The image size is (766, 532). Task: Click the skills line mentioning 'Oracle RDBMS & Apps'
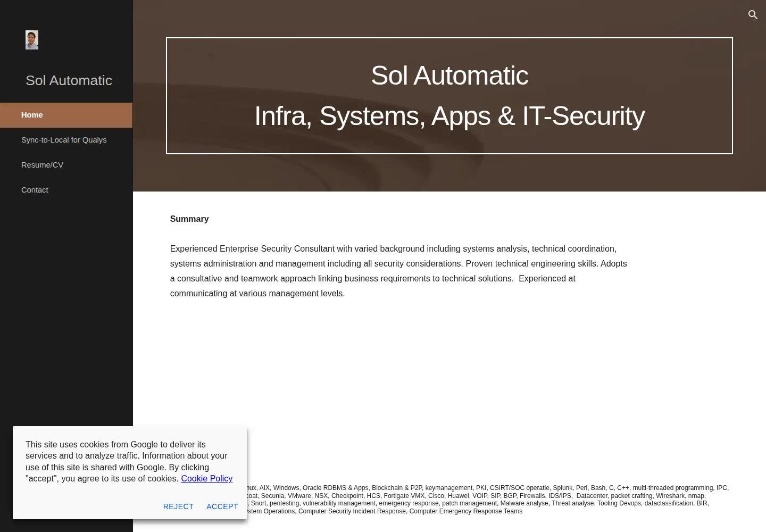(x=488, y=488)
